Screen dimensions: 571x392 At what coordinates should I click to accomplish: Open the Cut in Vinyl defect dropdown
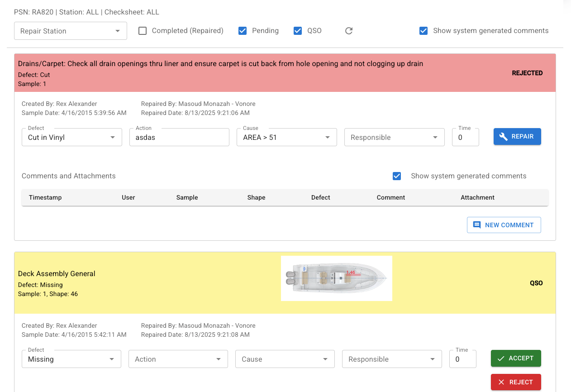click(72, 137)
